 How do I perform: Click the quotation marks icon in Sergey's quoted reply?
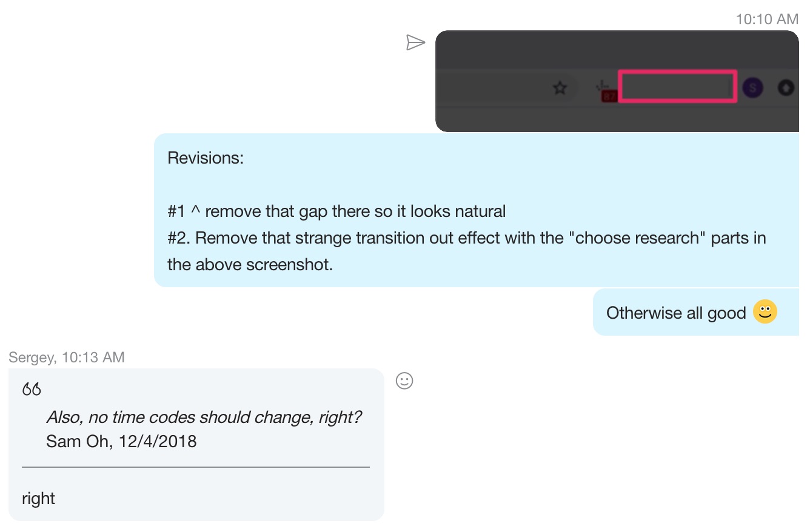(x=31, y=388)
